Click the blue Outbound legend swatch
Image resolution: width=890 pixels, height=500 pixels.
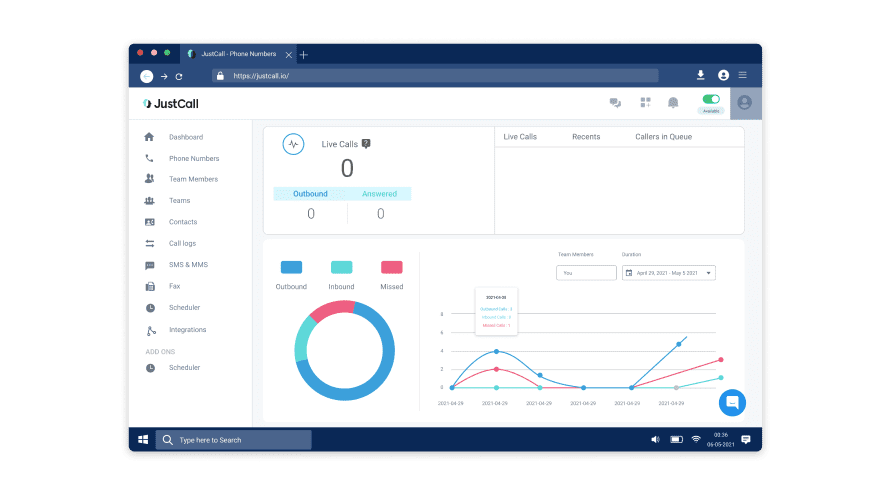[x=291, y=267]
